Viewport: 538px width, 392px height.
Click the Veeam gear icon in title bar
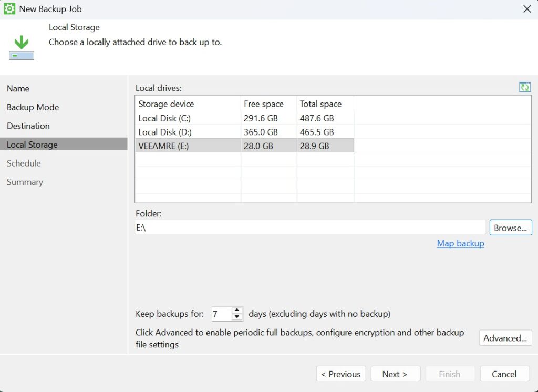coord(9,9)
